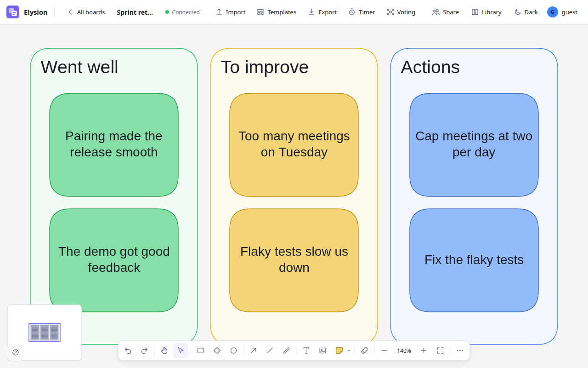Viewport: 588px width, 368px height.
Task: Open the help question mark button
Action: [x=16, y=352]
